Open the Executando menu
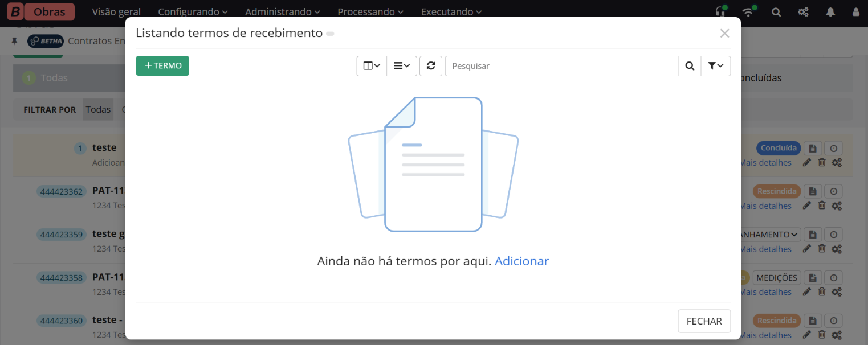Screen dimensions: 868x345 click(451, 11)
